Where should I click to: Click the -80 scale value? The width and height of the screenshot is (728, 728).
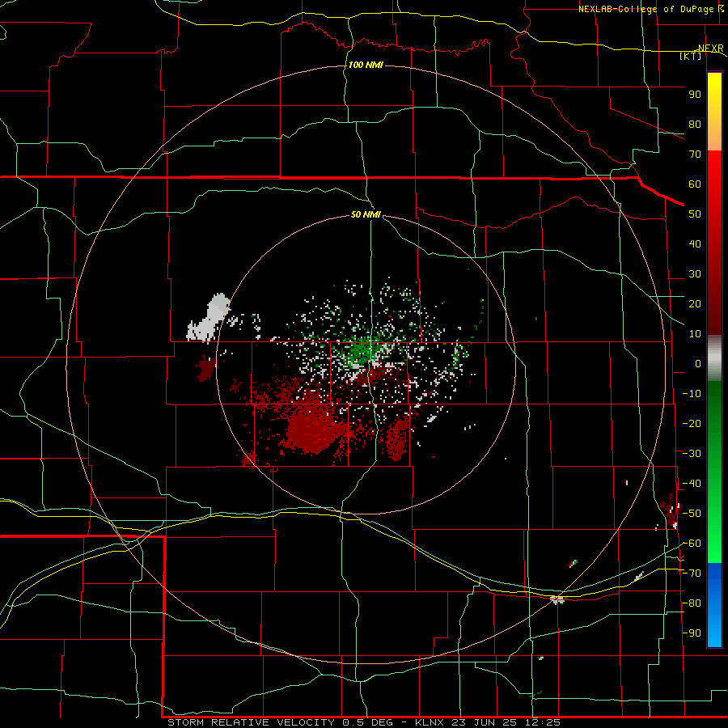tap(692, 603)
